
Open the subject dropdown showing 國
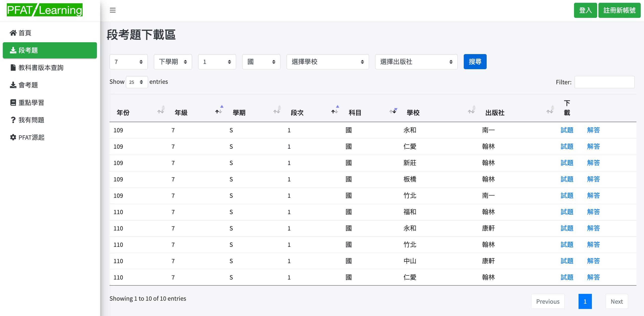(x=261, y=62)
